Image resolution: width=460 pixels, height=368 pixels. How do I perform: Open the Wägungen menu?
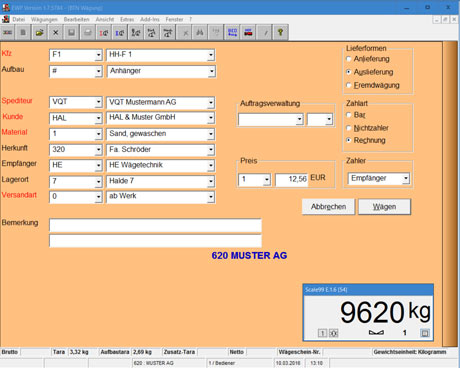click(44, 19)
